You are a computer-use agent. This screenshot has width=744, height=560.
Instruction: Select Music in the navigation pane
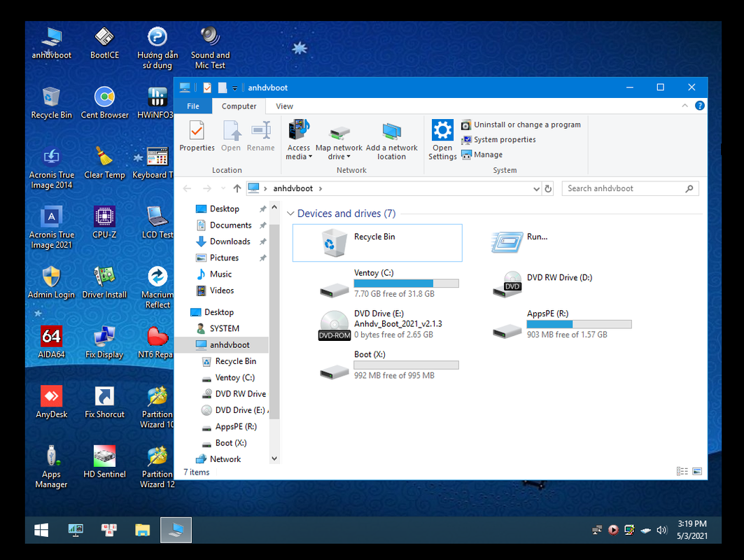[x=214, y=274]
